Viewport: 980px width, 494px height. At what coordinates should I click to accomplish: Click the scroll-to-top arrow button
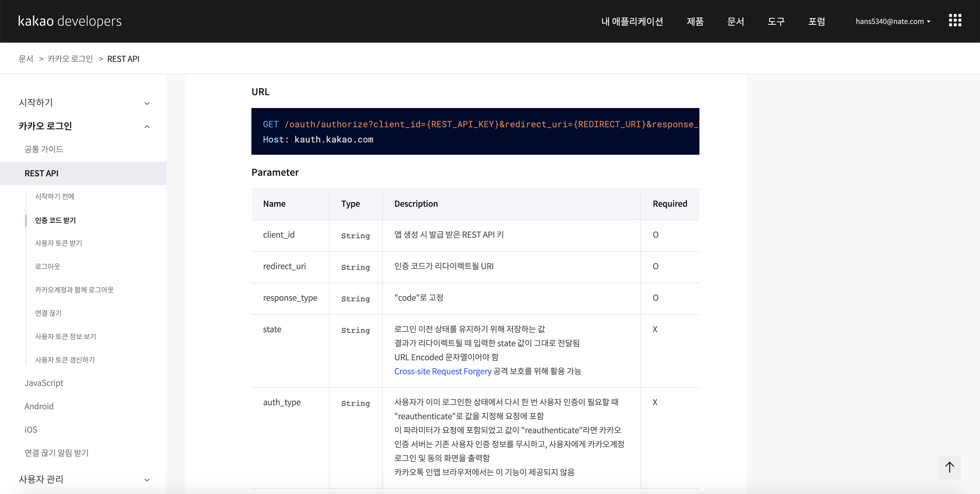click(949, 467)
